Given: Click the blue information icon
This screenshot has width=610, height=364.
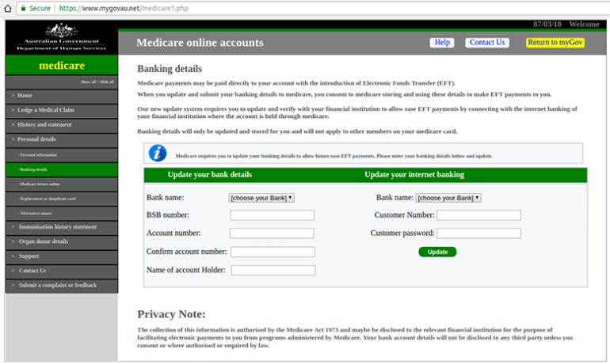Looking at the screenshot, I should (158, 154).
